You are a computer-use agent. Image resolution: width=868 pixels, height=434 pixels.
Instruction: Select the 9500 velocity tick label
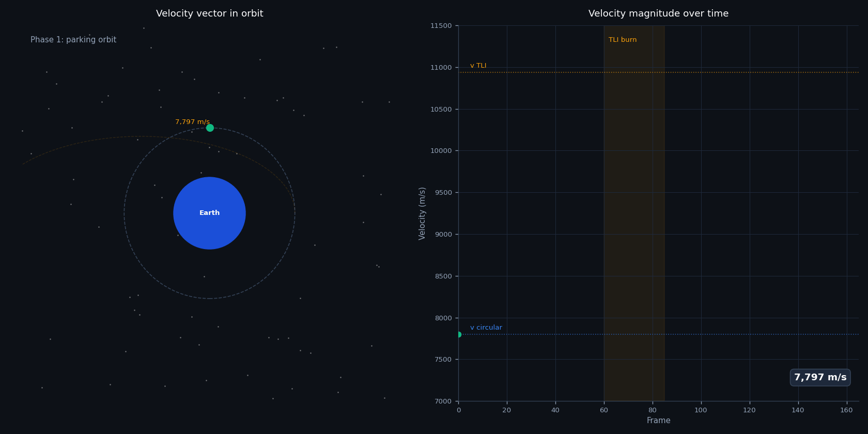tap(442, 193)
